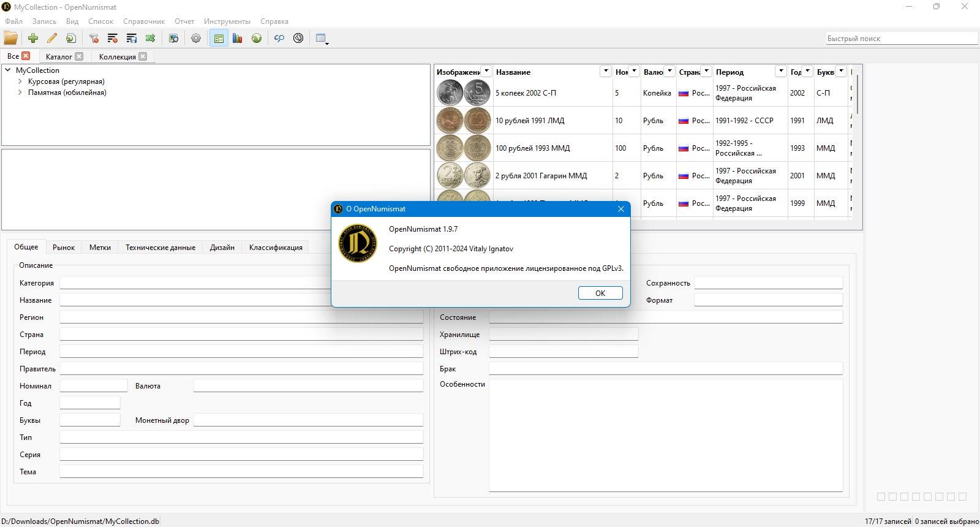Click the 10 рублей 1991 ЛМД coin image

(464, 120)
